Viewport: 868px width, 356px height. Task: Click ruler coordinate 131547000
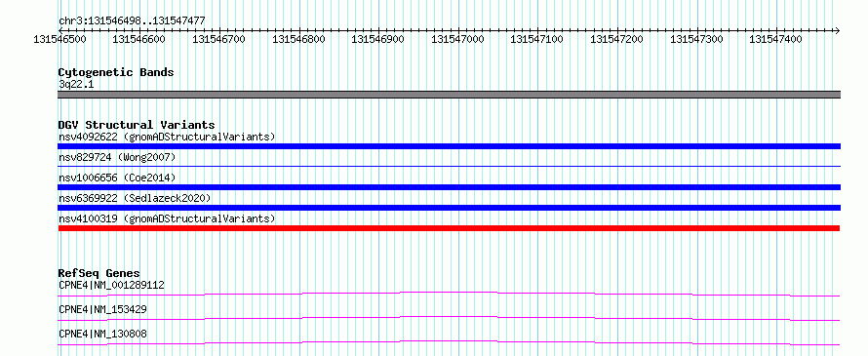click(x=457, y=39)
